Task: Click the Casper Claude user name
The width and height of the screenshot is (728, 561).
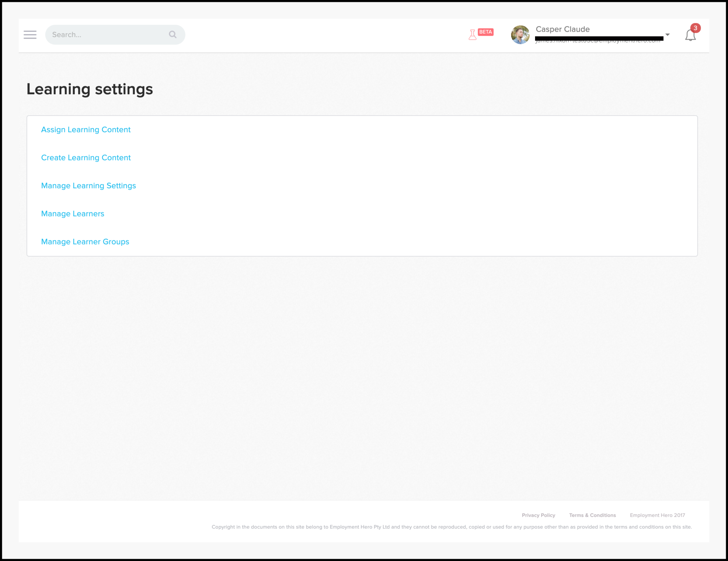Action: [x=562, y=29]
